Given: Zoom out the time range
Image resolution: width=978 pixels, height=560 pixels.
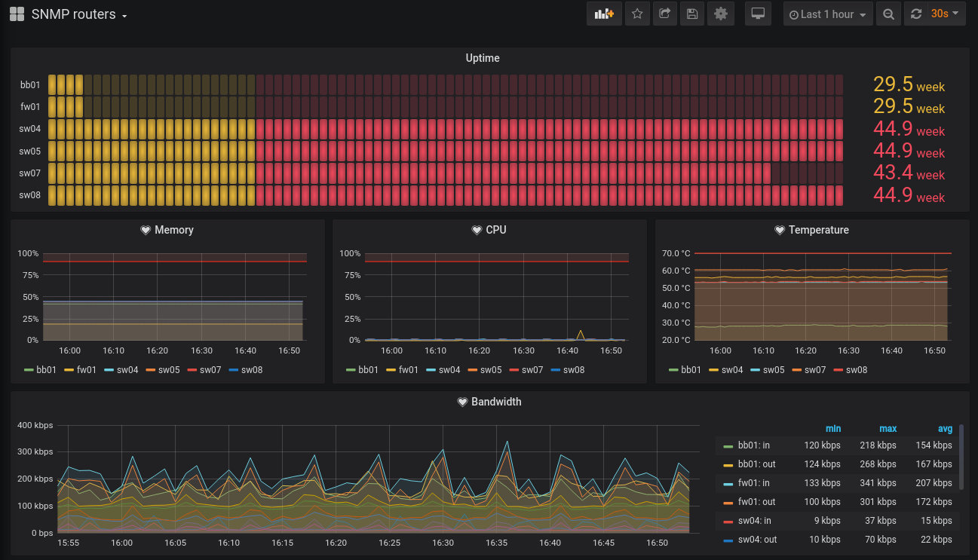Looking at the screenshot, I should point(888,14).
